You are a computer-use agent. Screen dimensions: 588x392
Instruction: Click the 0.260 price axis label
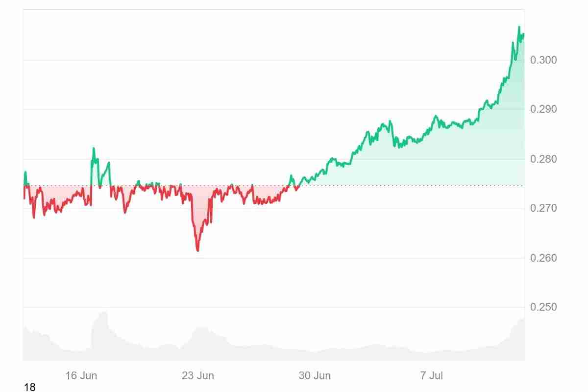coord(543,258)
